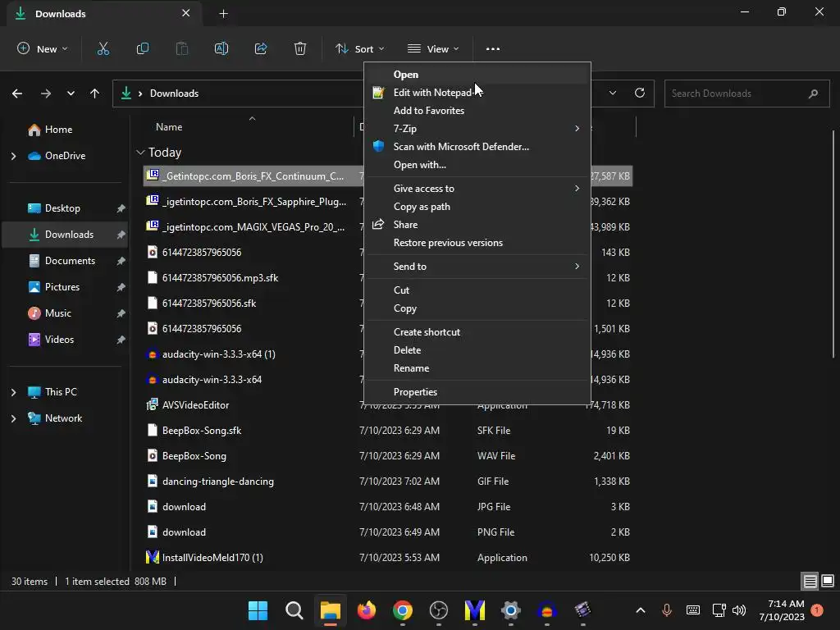Open Audacity from taskbar
Viewport: 840px width, 630px height.
[x=547, y=610]
